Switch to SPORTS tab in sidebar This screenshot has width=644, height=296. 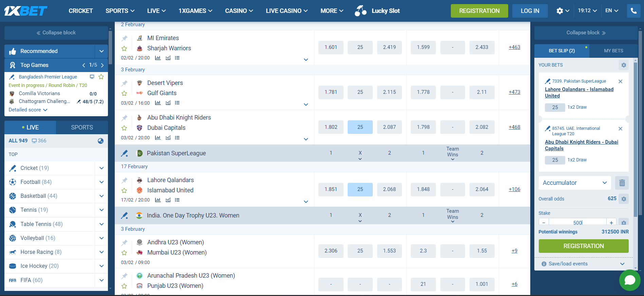82,127
